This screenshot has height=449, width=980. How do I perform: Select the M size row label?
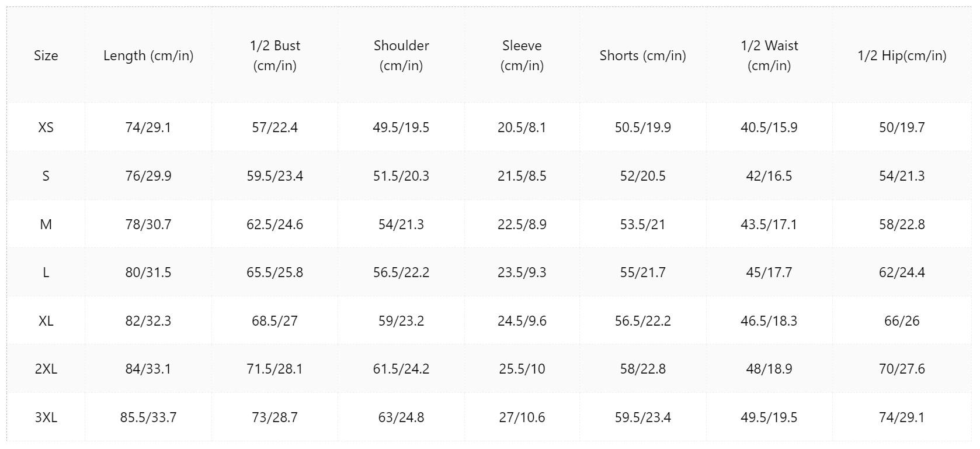pyautogui.click(x=46, y=224)
